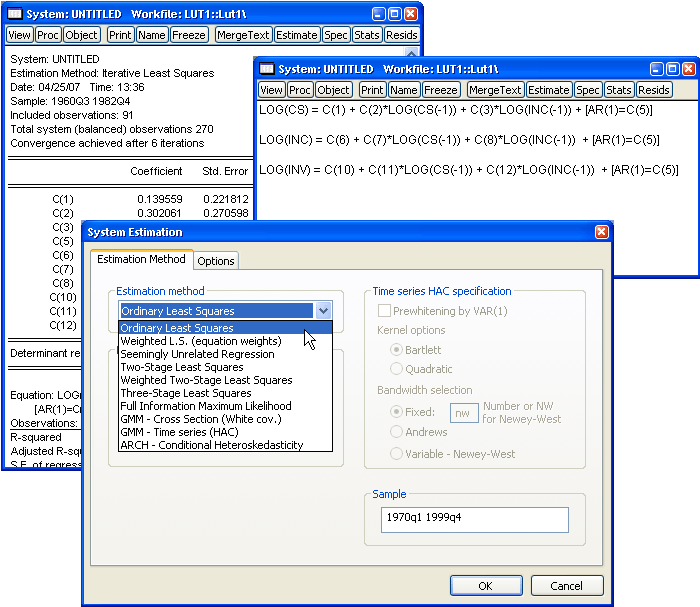Click the Sample input field
This screenshot has width=700, height=607.
473,520
